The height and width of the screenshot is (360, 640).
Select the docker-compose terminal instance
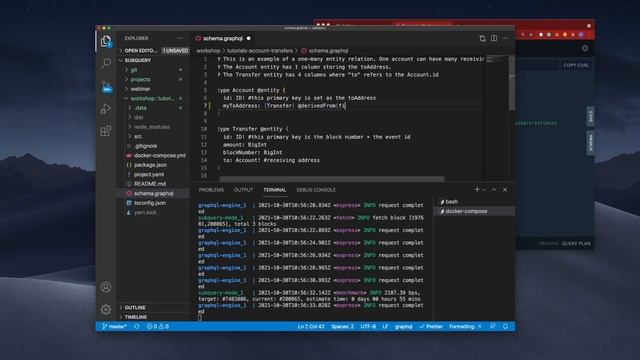[x=474, y=211]
